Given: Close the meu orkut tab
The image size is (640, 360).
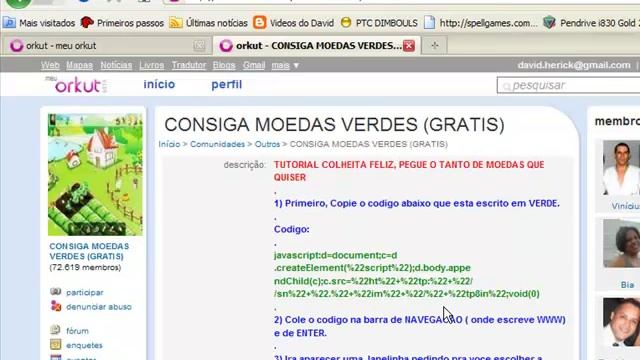Looking at the screenshot, I should coord(199,46).
